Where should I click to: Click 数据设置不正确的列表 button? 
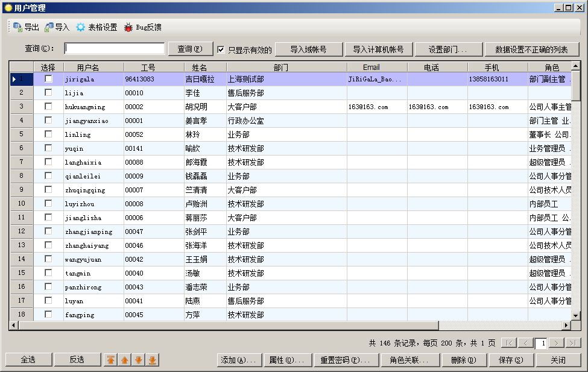coord(532,49)
